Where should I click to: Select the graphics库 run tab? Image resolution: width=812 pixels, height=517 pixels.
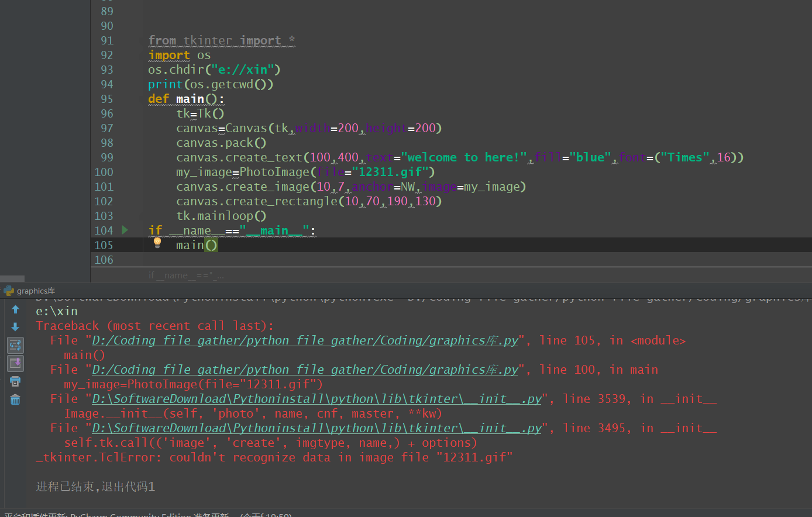[x=35, y=291]
